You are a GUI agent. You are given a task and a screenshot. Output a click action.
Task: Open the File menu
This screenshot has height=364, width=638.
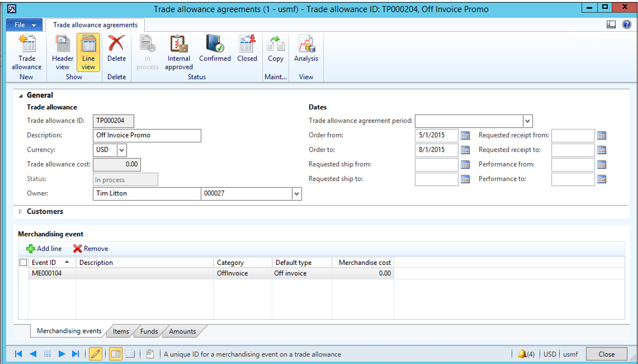click(23, 25)
